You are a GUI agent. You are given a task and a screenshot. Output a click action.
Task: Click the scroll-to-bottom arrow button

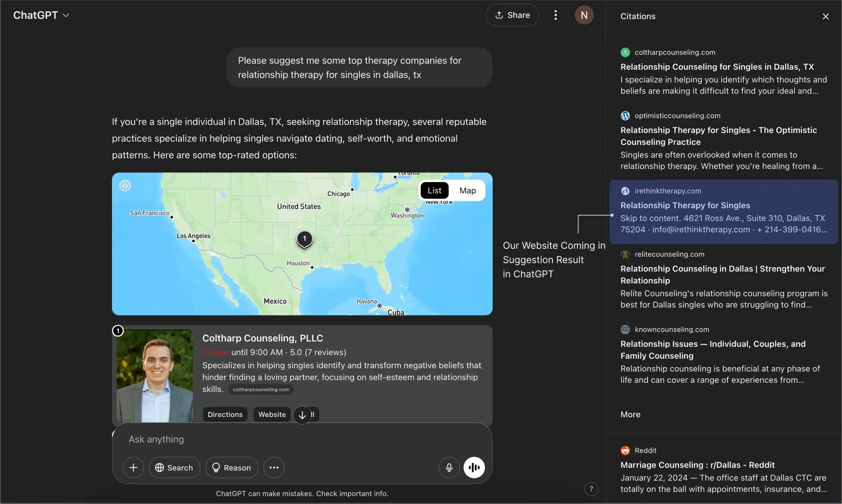(x=302, y=415)
